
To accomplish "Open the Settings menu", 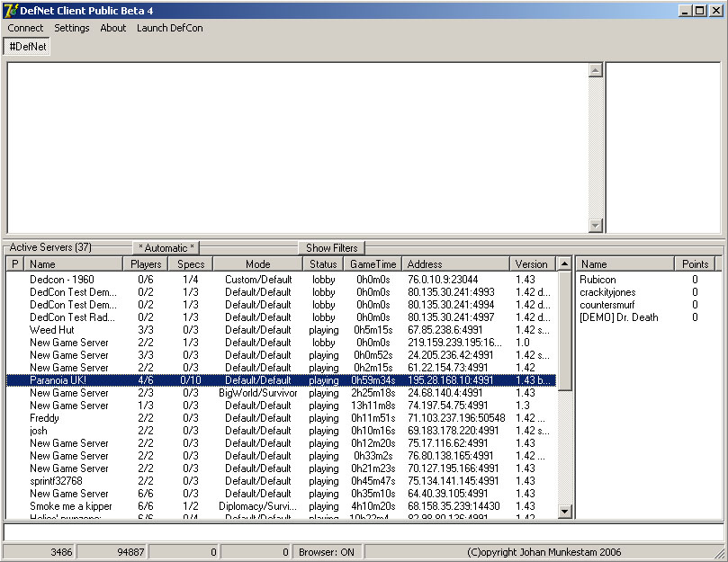I will pyautogui.click(x=71, y=28).
